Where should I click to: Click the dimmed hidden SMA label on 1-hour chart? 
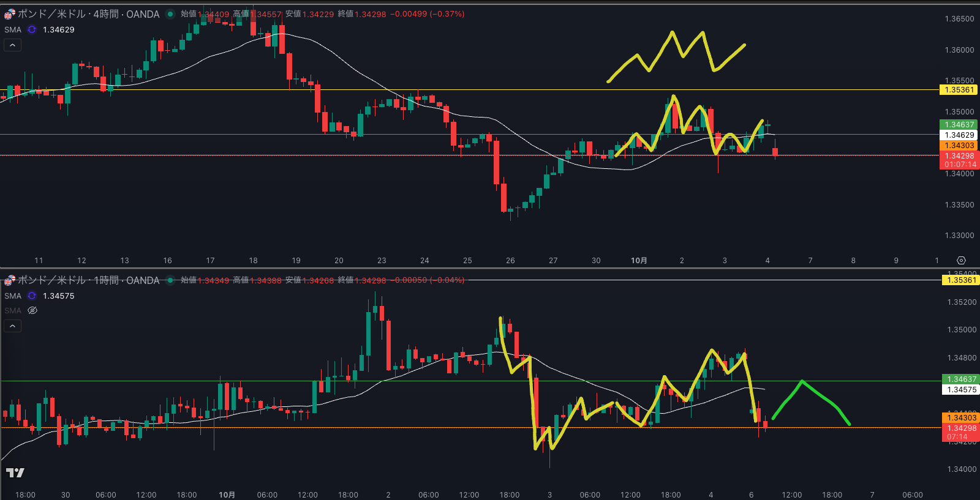[13, 310]
